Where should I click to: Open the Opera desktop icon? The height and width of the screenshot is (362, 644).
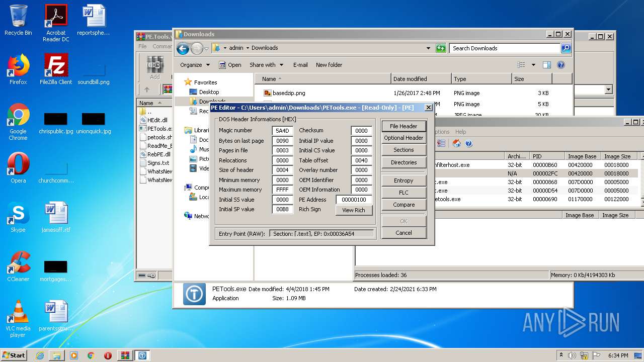18,168
